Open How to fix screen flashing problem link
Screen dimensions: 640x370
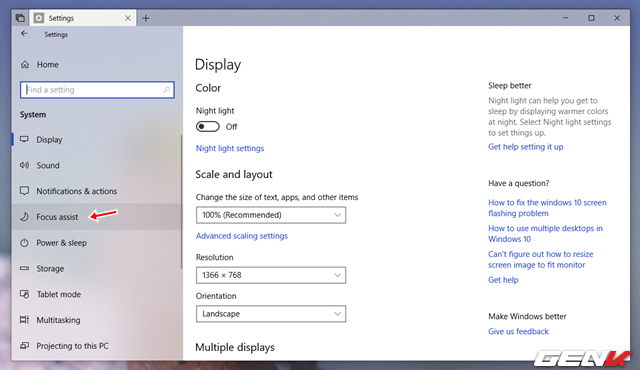coord(547,208)
